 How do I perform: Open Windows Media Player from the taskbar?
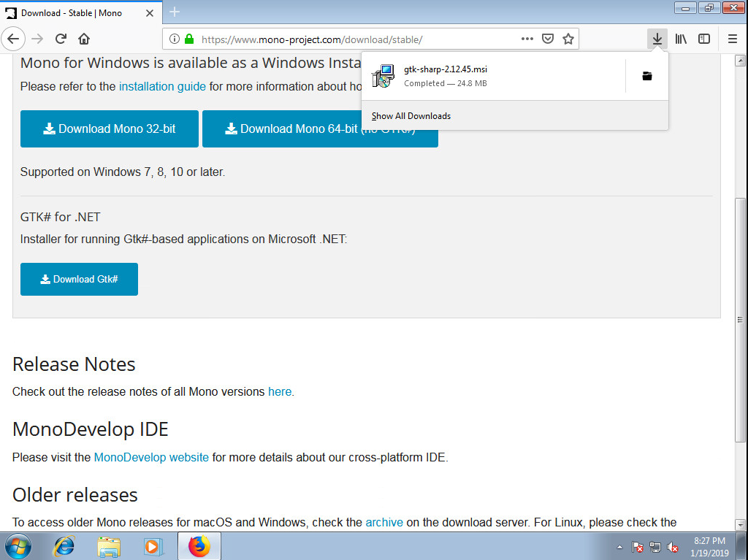pyautogui.click(x=153, y=546)
